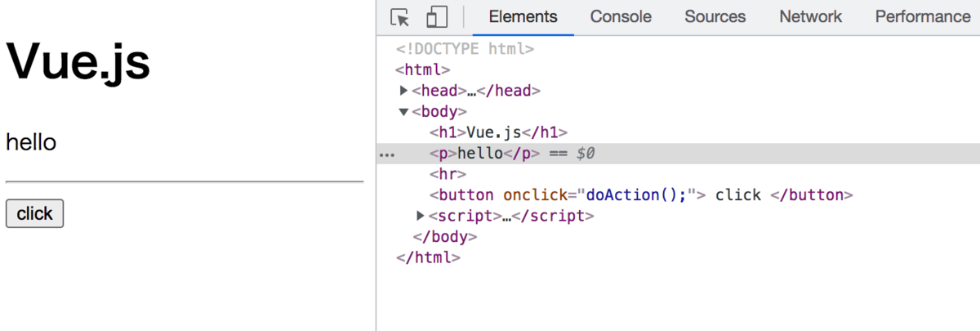Collapse the body element node
Screen dimensions: 980x331
click(x=403, y=112)
